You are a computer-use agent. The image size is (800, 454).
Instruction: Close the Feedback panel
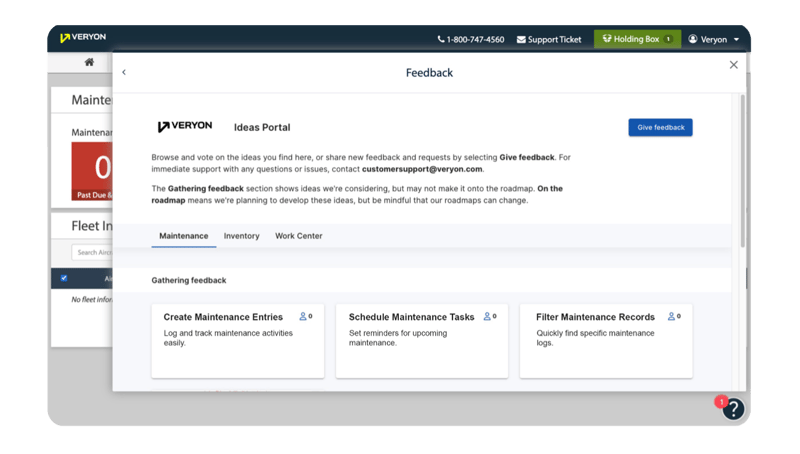pyautogui.click(x=734, y=65)
